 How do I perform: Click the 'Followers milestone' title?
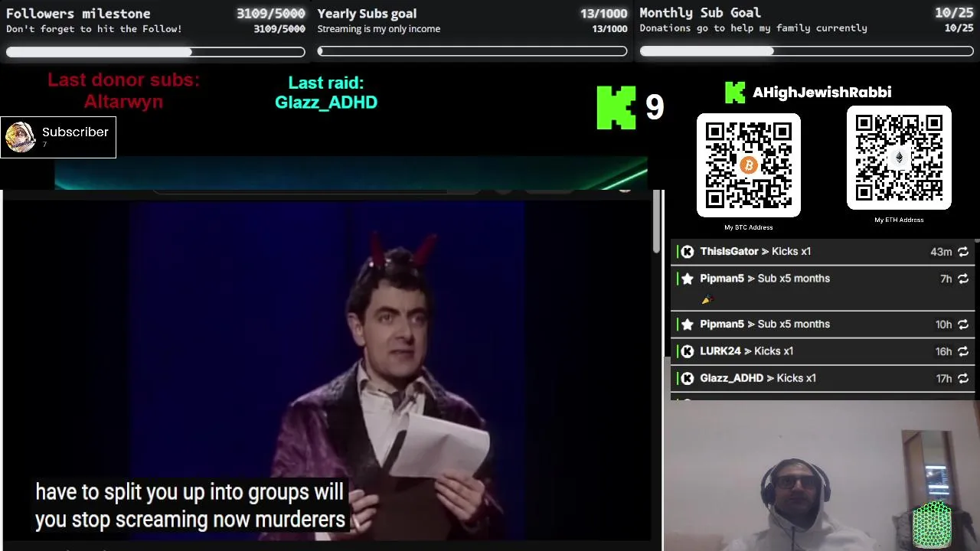point(78,13)
